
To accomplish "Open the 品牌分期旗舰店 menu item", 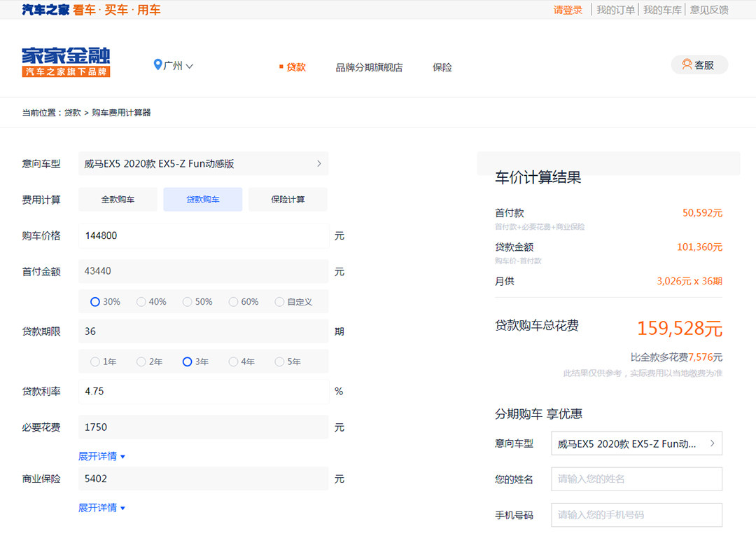I will click(x=369, y=68).
